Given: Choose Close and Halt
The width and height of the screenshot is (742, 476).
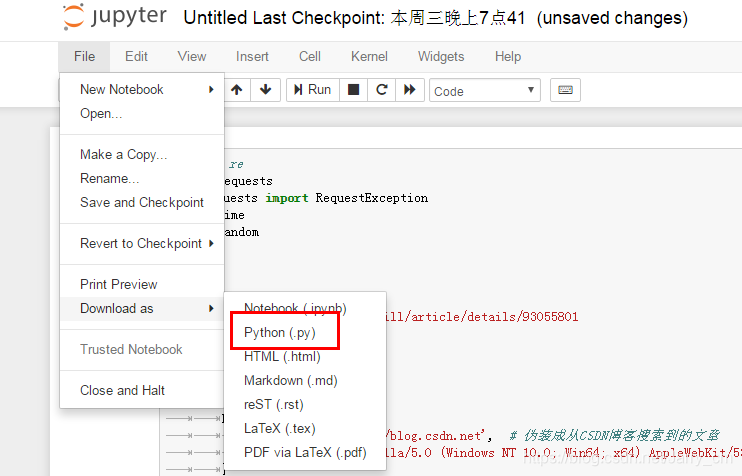Looking at the screenshot, I should click(x=142, y=390).
